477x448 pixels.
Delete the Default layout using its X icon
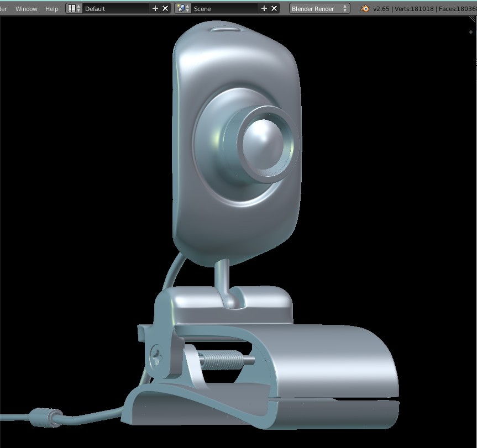[x=164, y=8]
